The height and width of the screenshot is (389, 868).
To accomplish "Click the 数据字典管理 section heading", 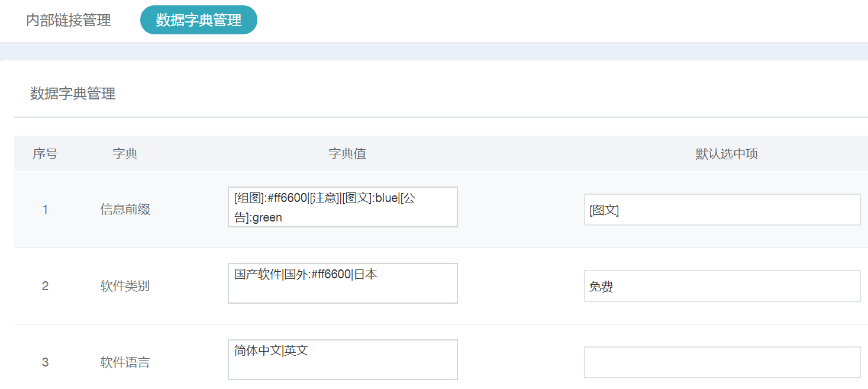I will click(x=73, y=94).
